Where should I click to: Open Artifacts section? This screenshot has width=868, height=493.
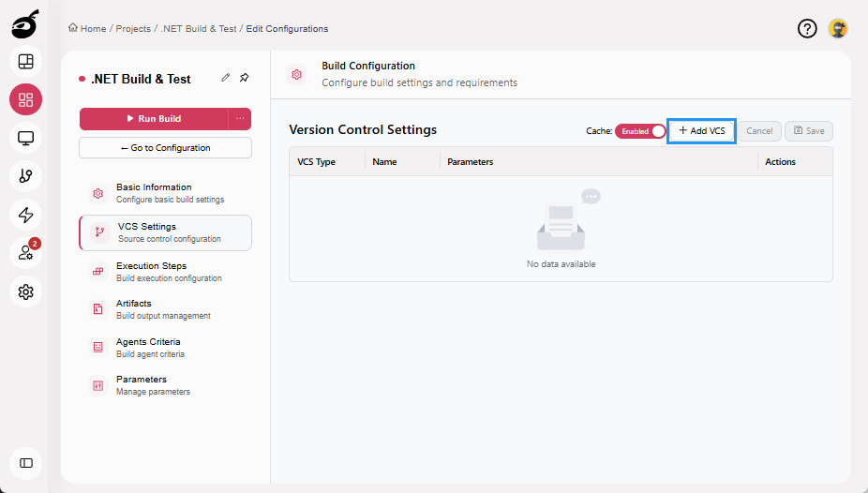click(x=166, y=309)
